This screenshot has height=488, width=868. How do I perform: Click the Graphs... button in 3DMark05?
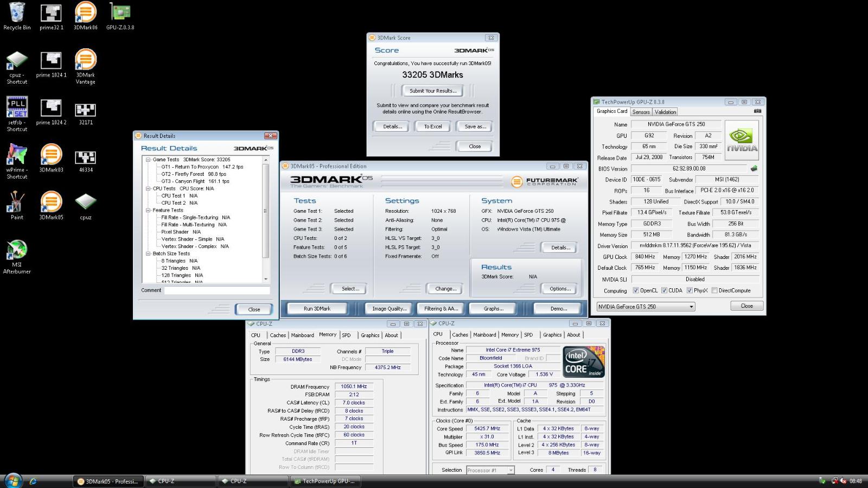coord(493,308)
